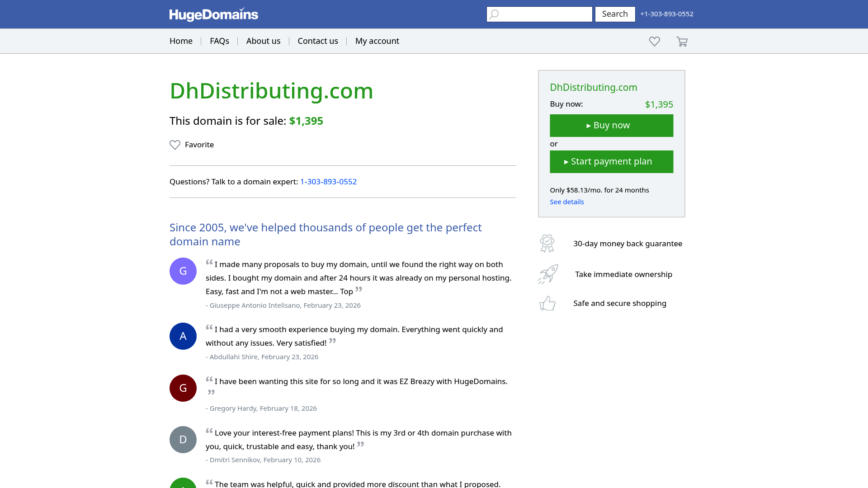This screenshot has height=488, width=868.
Task: Click Giuseppe's purple avatar circle
Action: click(x=183, y=271)
